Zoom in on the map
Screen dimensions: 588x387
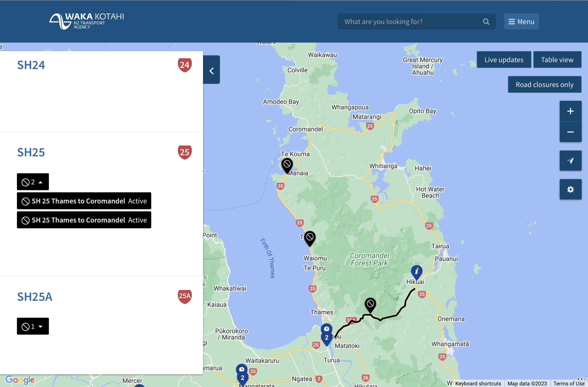(x=570, y=111)
